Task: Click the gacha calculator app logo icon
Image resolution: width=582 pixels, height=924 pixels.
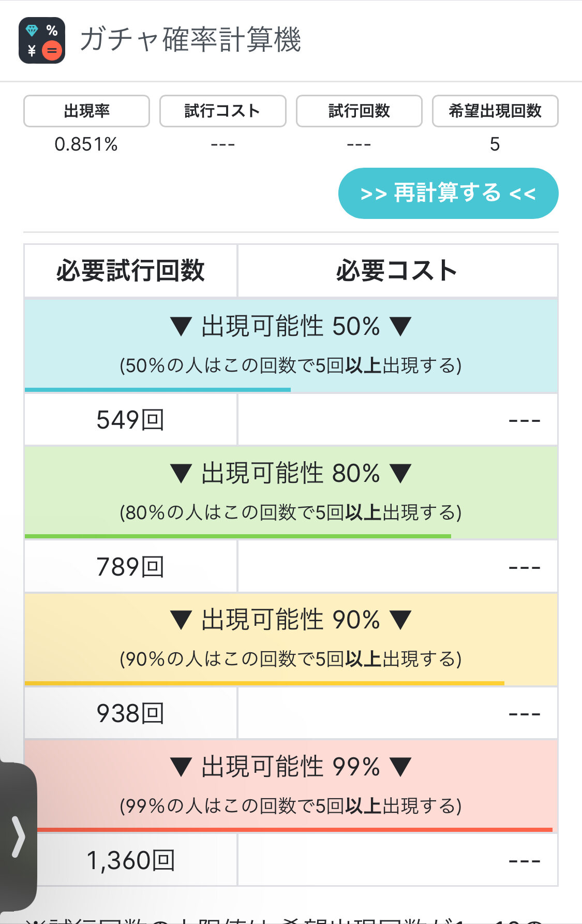Action: [x=42, y=40]
